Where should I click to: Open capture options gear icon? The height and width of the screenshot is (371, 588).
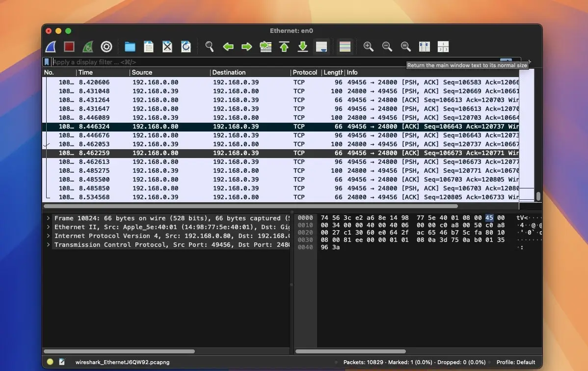[x=107, y=47]
